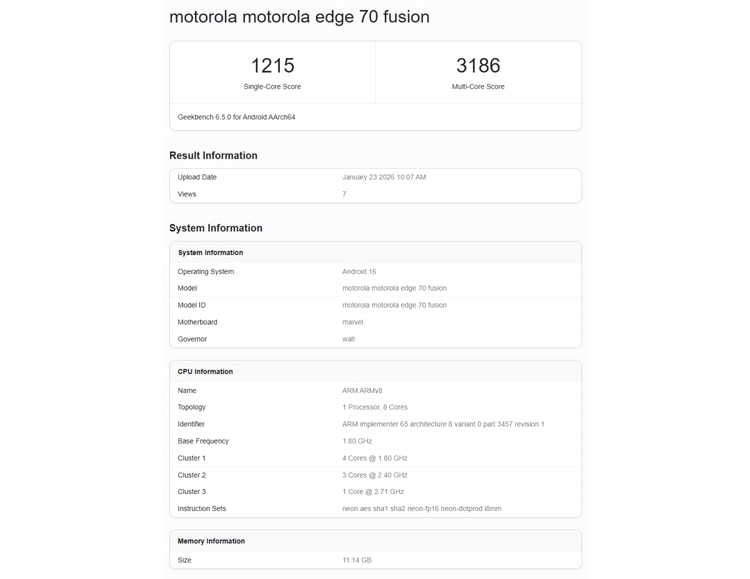The image size is (750, 579).
Task: Select the 3 Cores @ 2.40 GHz value
Action: [375, 475]
